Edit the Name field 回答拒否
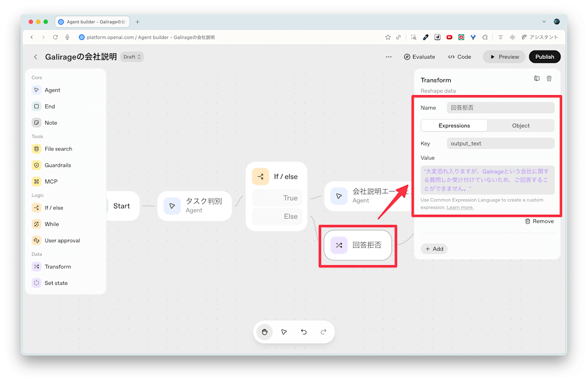The width and height of the screenshot is (588, 383). (501, 108)
